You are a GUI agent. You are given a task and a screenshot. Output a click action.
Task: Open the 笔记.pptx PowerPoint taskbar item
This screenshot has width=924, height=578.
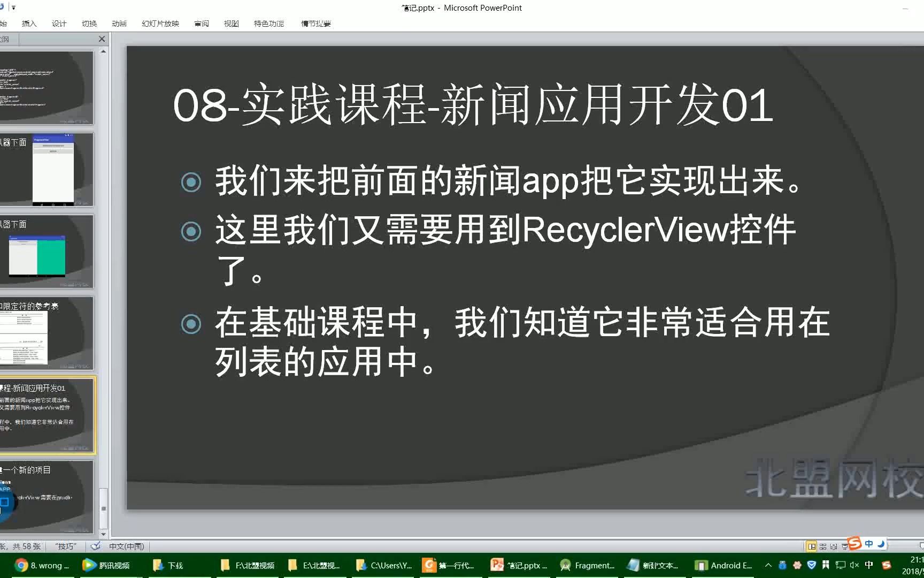click(519, 565)
